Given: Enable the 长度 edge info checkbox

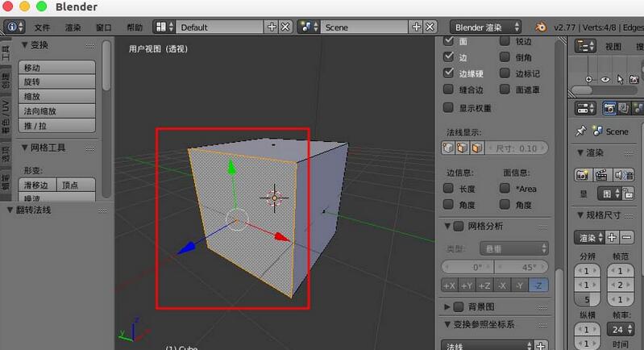Looking at the screenshot, I should 448,188.
